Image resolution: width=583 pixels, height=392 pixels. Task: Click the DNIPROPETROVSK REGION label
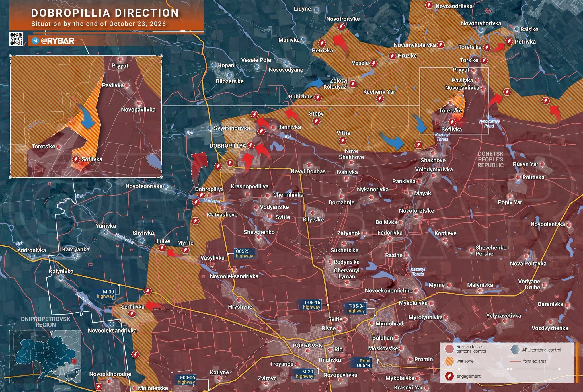pyautogui.click(x=46, y=322)
